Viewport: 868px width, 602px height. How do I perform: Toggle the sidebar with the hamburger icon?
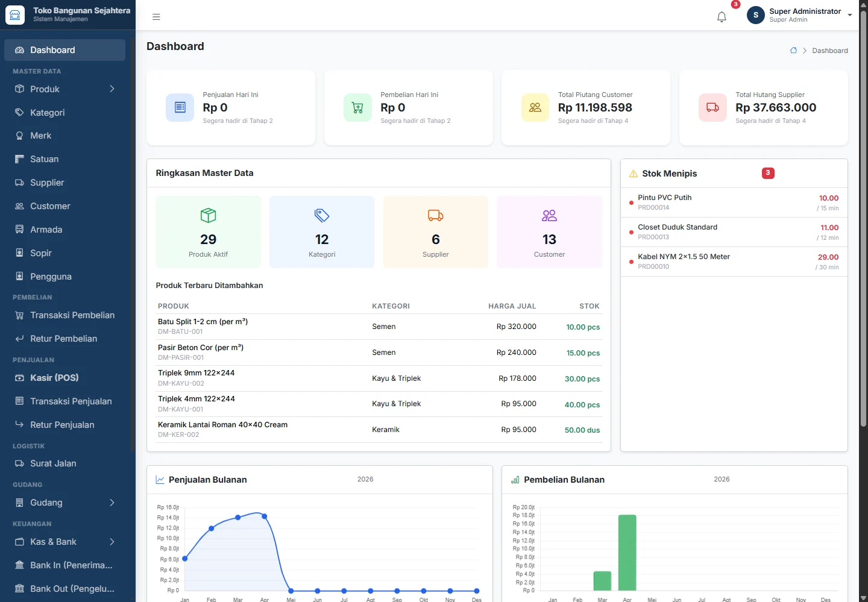(x=156, y=17)
